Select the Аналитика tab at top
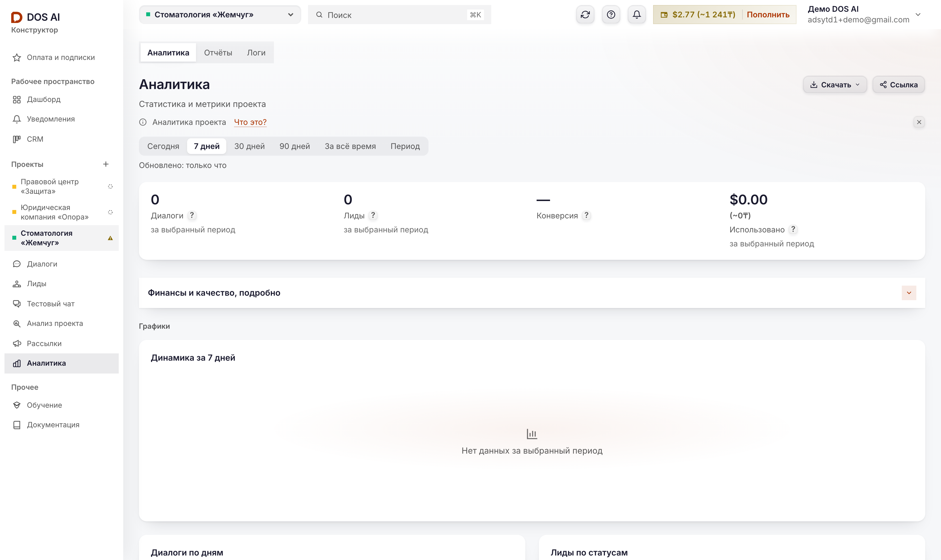This screenshot has width=941, height=560. 168,52
